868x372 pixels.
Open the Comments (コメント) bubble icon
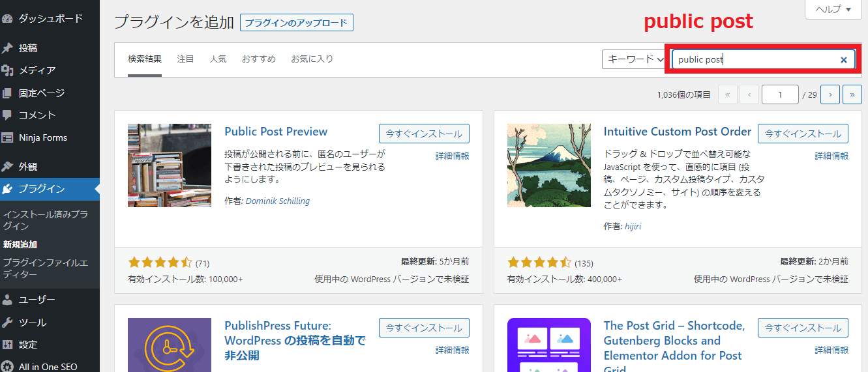[x=8, y=115]
